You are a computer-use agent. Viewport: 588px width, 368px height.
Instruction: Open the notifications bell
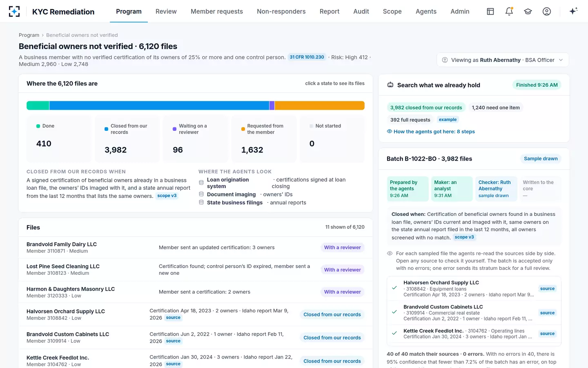point(509,11)
